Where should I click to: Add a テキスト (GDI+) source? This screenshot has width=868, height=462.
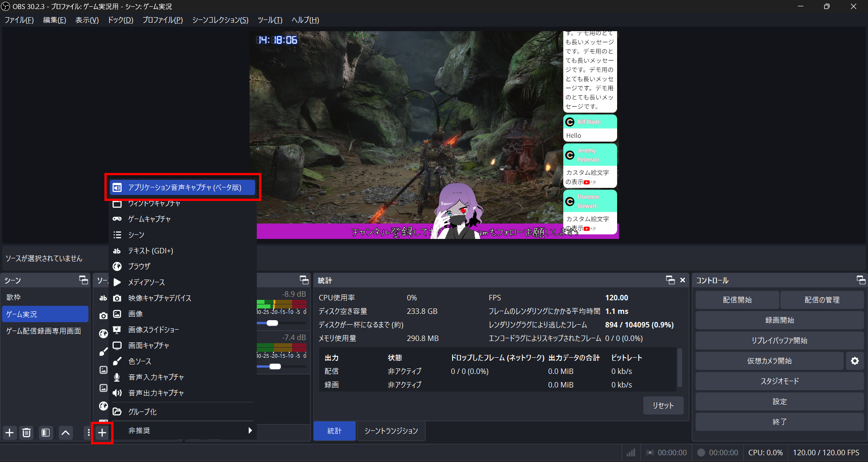pyautogui.click(x=183, y=251)
